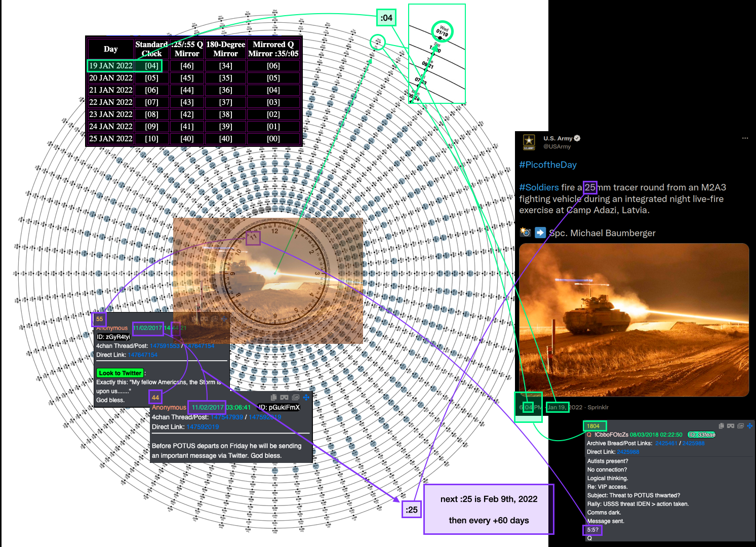Click the '[38]' table cell

(226, 114)
